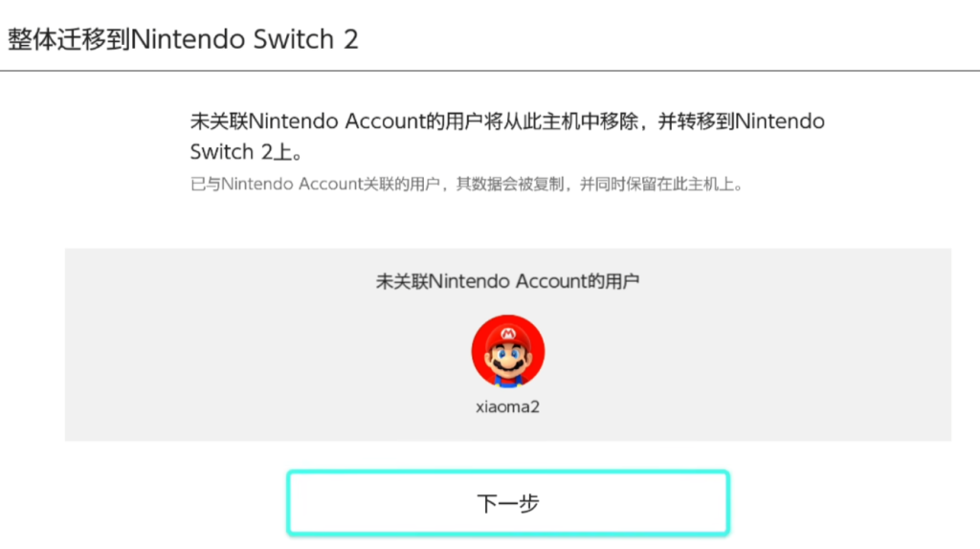Viewport: 980px width, 549px height.
Task: Click '其数据会被复制' in the gray note
Action: [x=510, y=185]
